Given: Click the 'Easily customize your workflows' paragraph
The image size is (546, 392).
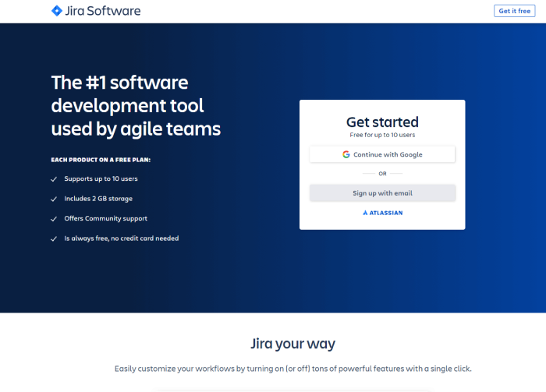Looking at the screenshot, I should tap(292, 369).
